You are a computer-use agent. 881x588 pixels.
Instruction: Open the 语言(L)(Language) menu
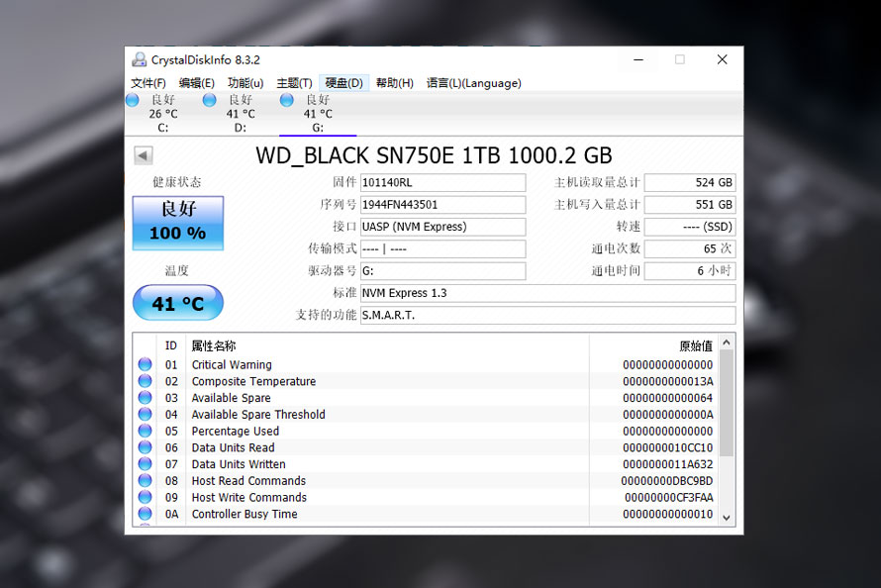(x=473, y=83)
